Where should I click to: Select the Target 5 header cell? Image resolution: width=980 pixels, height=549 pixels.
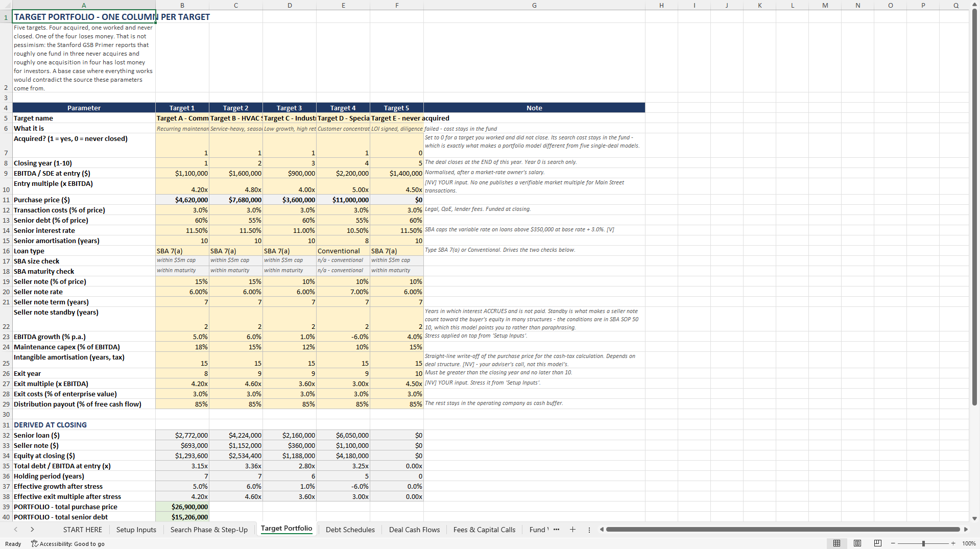[397, 108]
